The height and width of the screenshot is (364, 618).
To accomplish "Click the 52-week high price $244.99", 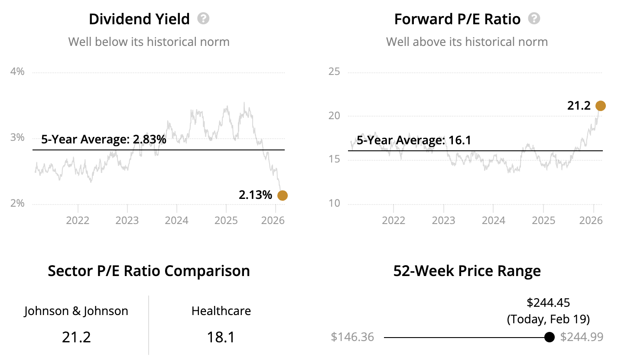I will (x=582, y=337).
